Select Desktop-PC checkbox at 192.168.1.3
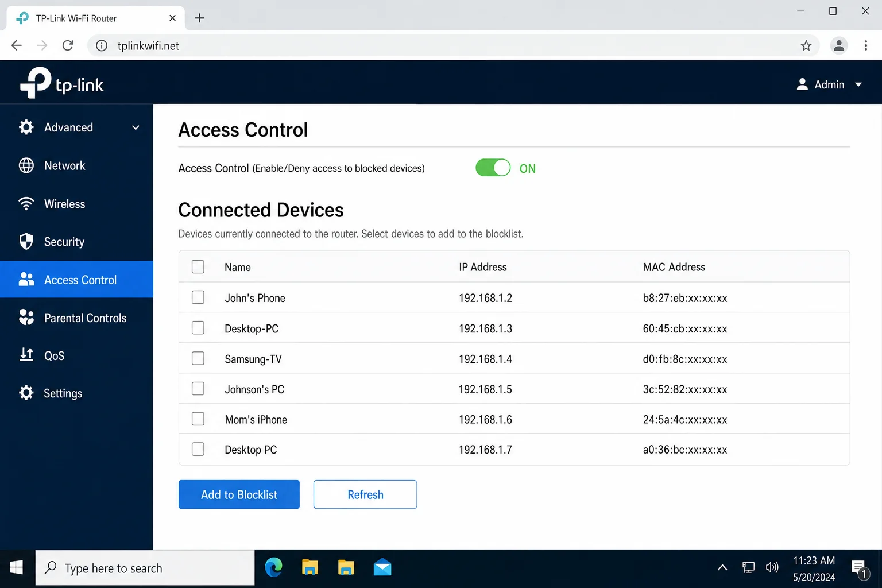This screenshot has width=882, height=588. click(x=198, y=327)
